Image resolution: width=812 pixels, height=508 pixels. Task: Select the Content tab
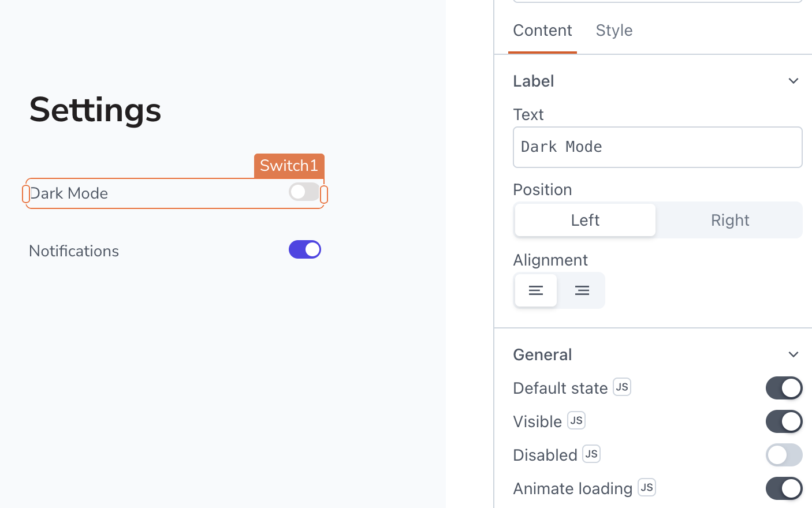(x=542, y=31)
